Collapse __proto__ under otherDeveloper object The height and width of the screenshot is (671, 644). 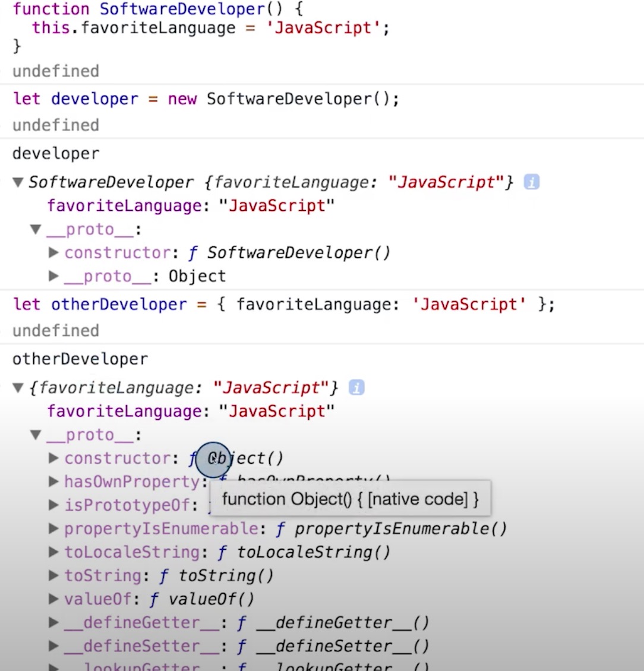coord(36,435)
